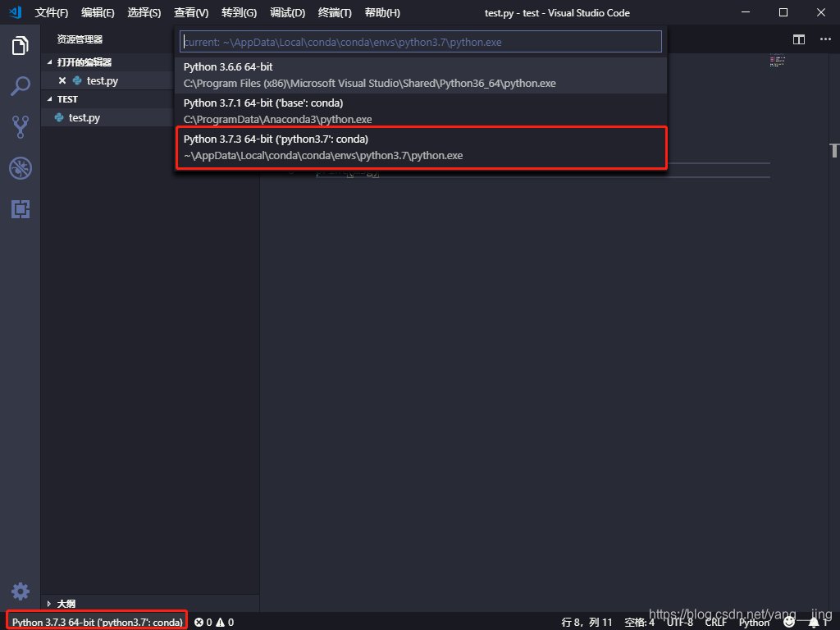Collapse the 打开的编辑器 section
This screenshot has height=630, width=840.
[50, 62]
